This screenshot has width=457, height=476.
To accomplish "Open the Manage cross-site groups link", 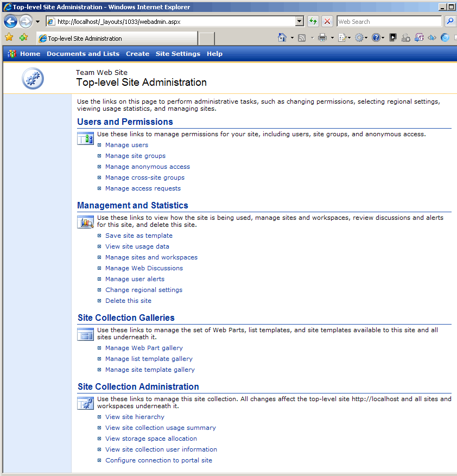I will point(145,177).
